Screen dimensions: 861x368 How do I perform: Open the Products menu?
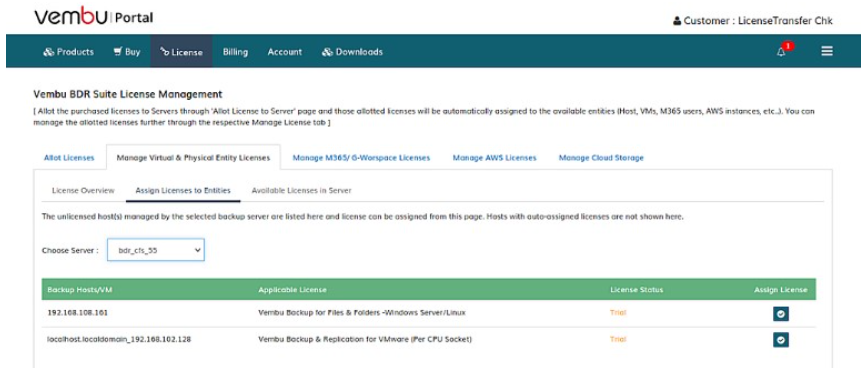(69, 52)
